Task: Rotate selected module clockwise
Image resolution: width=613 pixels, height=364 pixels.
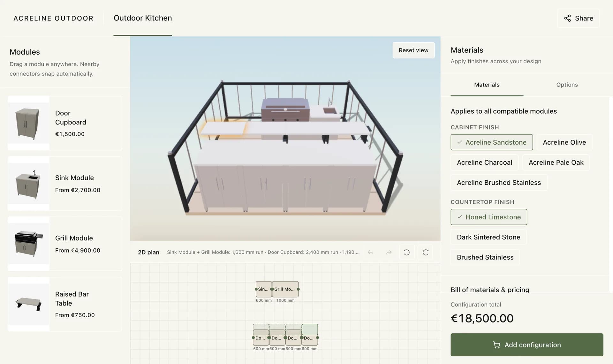Action: (426, 253)
